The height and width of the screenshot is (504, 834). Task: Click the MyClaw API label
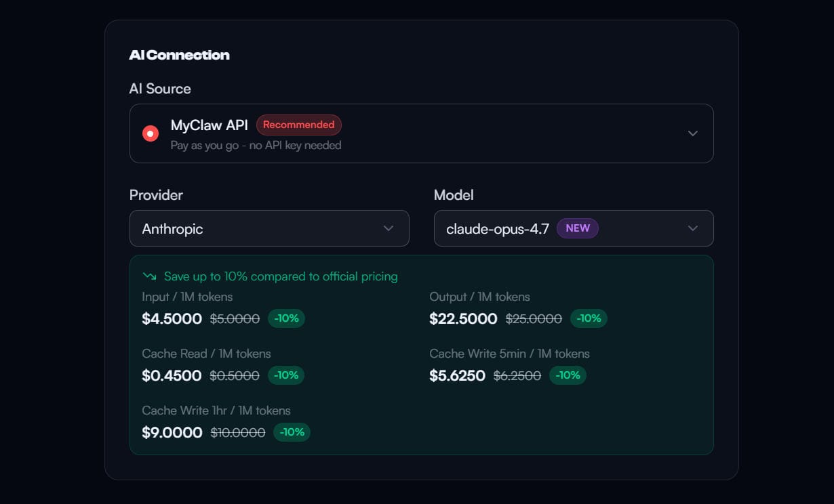(210, 125)
